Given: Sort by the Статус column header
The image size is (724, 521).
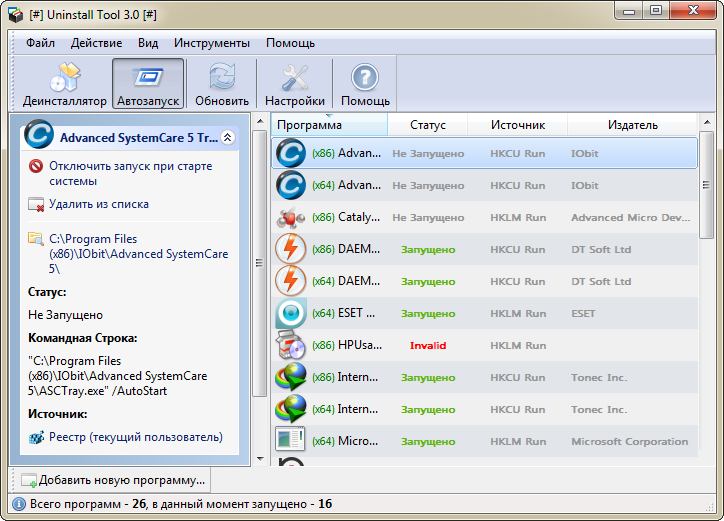Looking at the screenshot, I should [x=428, y=125].
